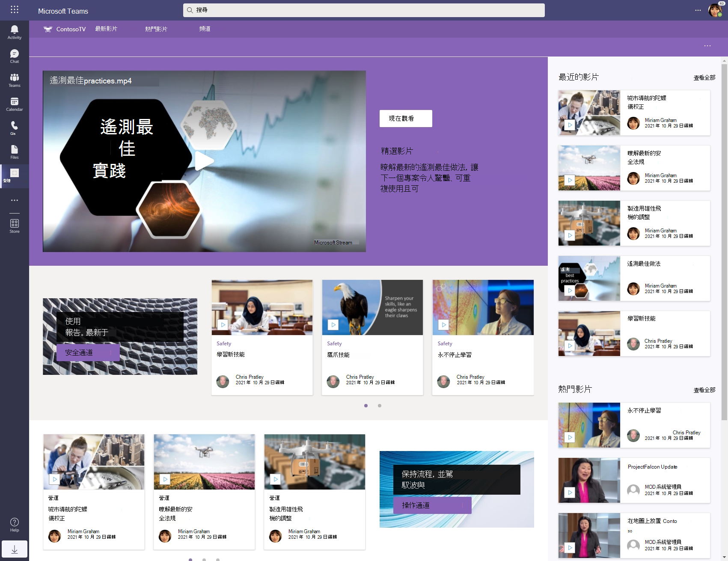Click the Safety label on 鷹爪技能 card
The image size is (728, 561).
[x=334, y=344]
